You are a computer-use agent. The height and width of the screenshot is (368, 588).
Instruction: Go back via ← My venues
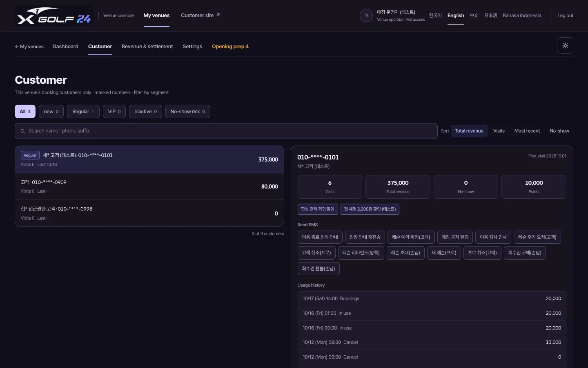click(29, 47)
